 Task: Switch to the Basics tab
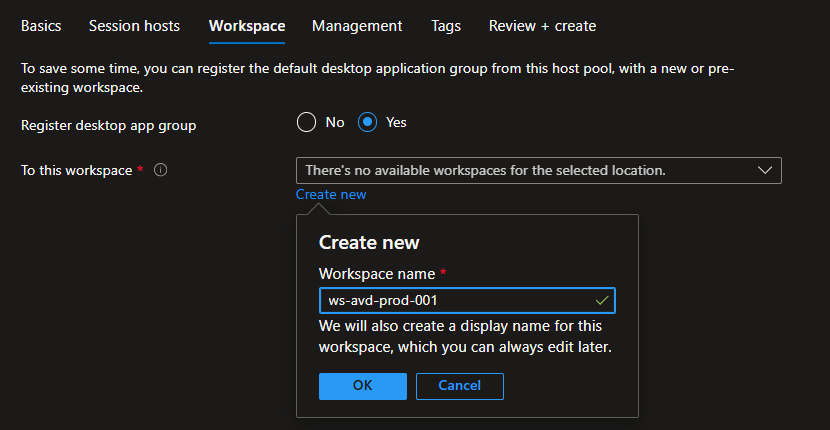pyautogui.click(x=41, y=26)
